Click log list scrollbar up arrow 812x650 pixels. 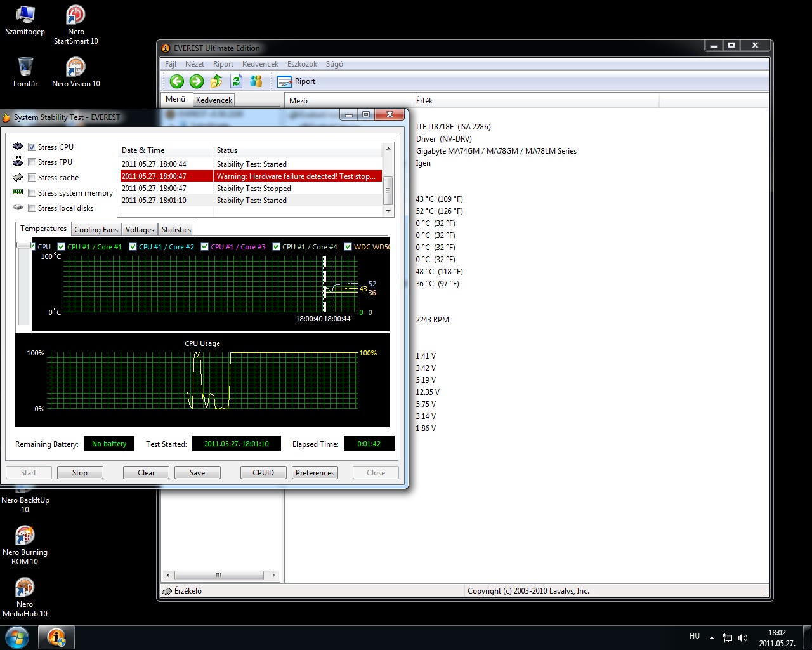[388, 149]
